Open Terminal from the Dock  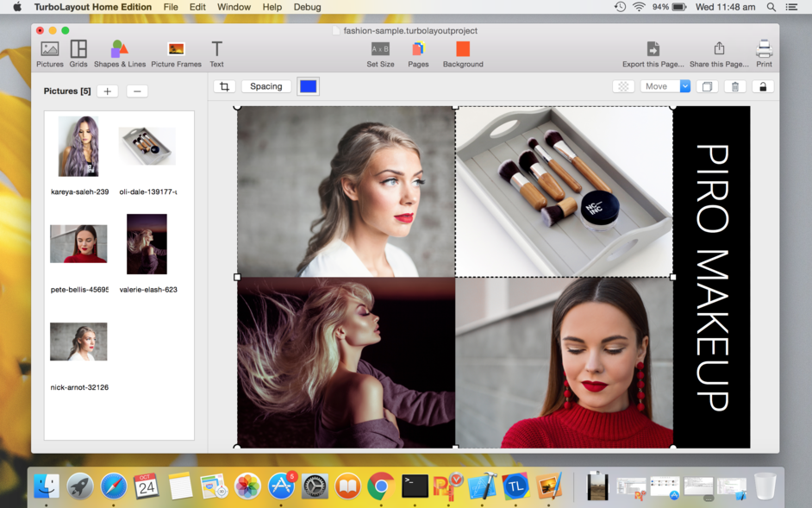(x=415, y=486)
